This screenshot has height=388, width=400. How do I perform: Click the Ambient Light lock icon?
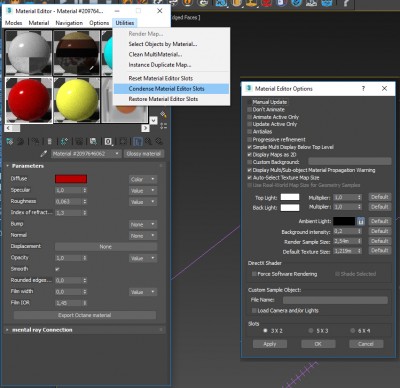[x=361, y=221]
